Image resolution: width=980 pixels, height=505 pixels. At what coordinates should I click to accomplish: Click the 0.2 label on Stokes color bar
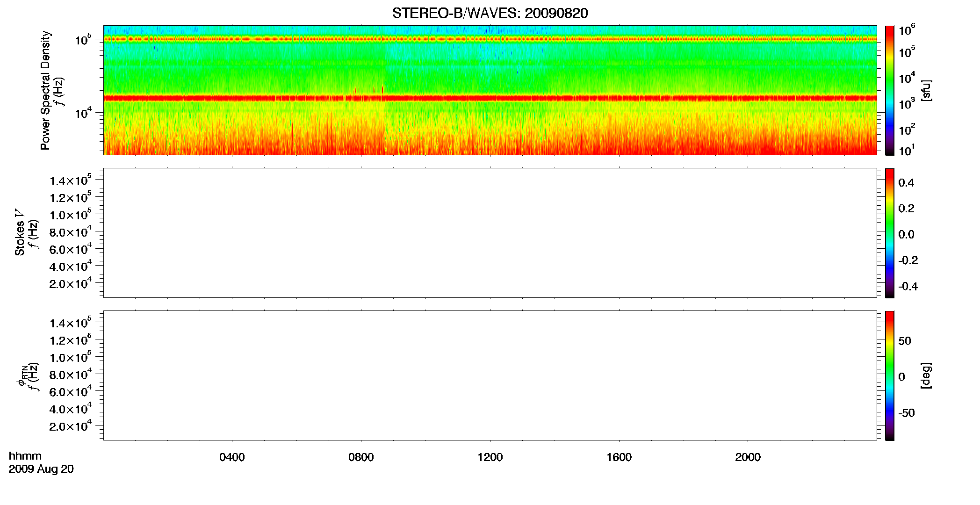click(x=906, y=209)
